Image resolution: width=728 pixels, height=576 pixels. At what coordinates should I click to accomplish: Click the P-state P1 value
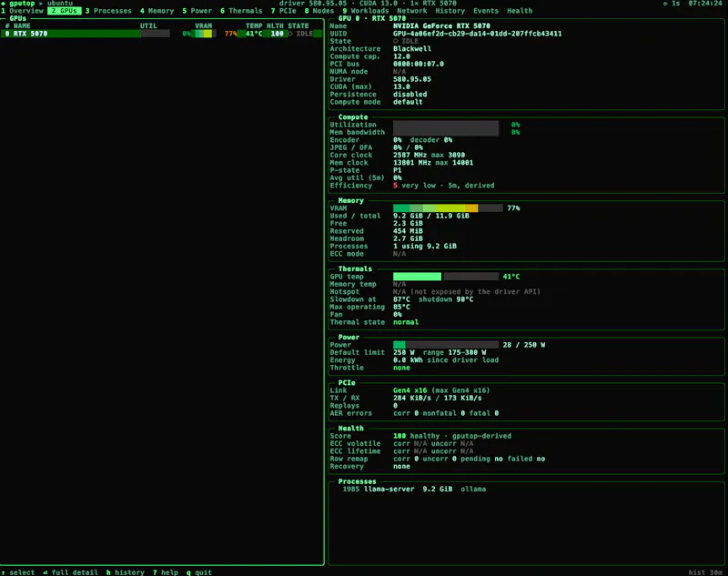(398, 170)
